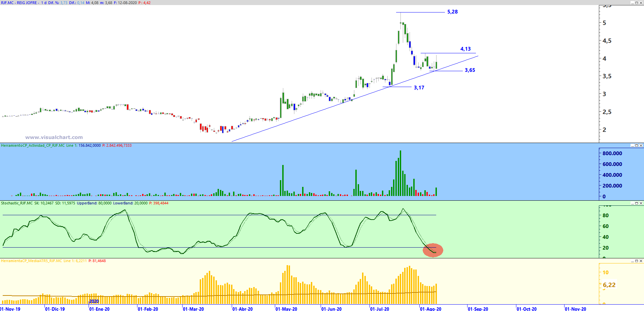The width and height of the screenshot is (644, 311).
Task: Click the 01-Jul-20 date on the time axis
Action: point(380,309)
